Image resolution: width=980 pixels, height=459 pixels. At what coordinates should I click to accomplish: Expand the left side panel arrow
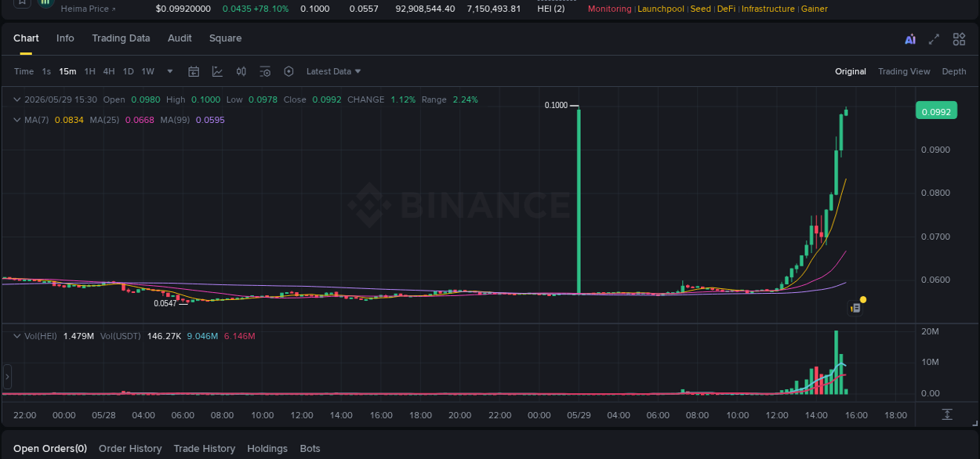[7, 377]
